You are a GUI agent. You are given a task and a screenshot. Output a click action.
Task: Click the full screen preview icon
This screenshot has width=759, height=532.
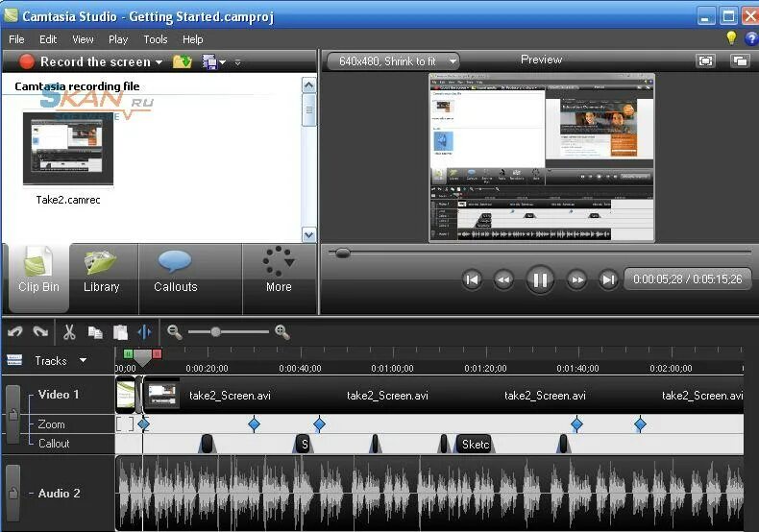pos(705,60)
